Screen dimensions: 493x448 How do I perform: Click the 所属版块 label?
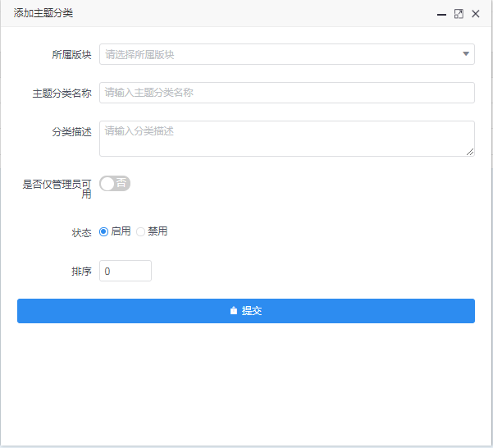(71, 55)
